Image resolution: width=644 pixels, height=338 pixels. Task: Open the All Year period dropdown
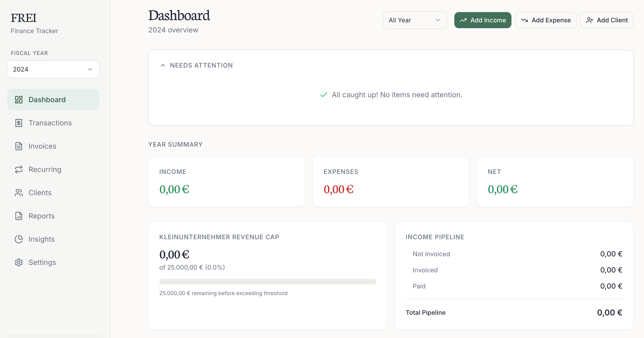coord(415,20)
